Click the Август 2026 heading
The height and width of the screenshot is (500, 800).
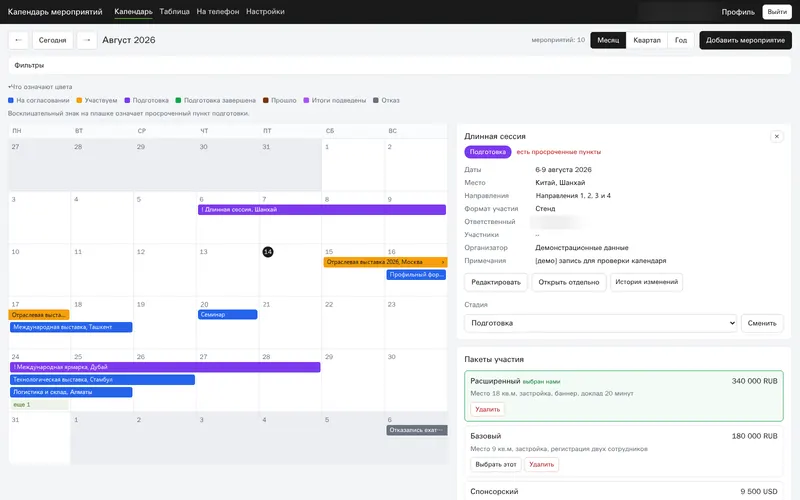(129, 40)
